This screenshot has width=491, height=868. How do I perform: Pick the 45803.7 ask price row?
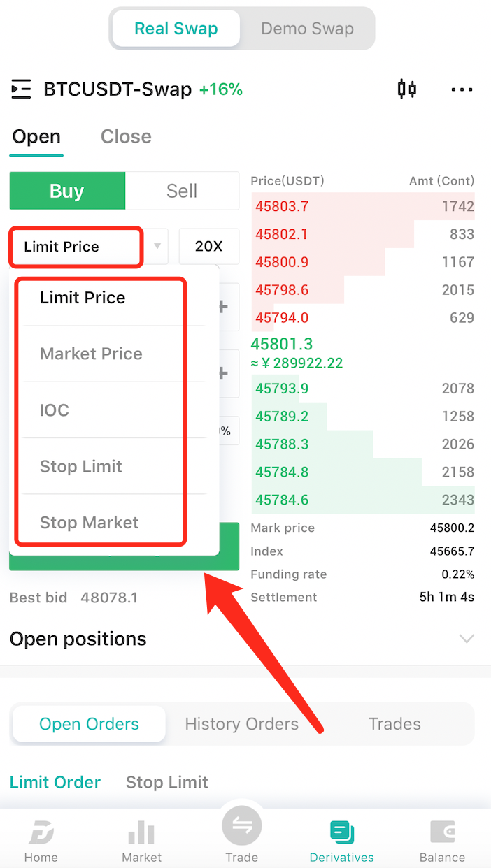click(362, 206)
